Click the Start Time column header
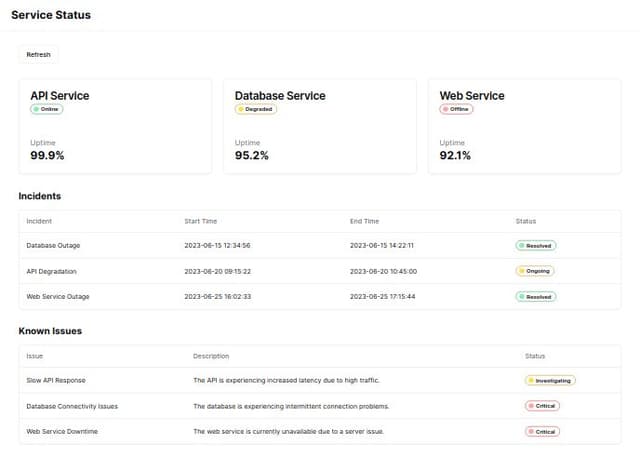The width and height of the screenshot is (640, 460). pyautogui.click(x=200, y=221)
